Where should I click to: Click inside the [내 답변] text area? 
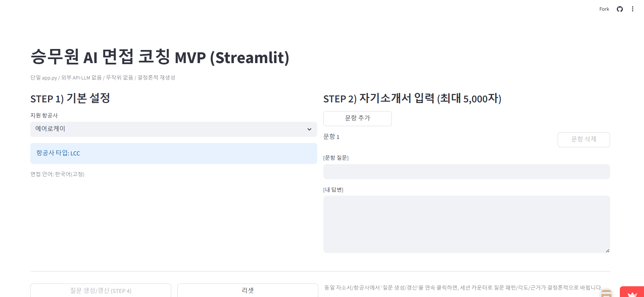point(466,224)
